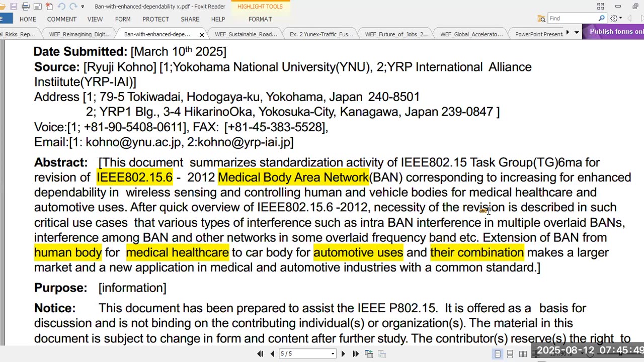Screen dimensions: 644x362
Task: Click the magnifier icon in Find box
Action: click(x=601, y=18)
